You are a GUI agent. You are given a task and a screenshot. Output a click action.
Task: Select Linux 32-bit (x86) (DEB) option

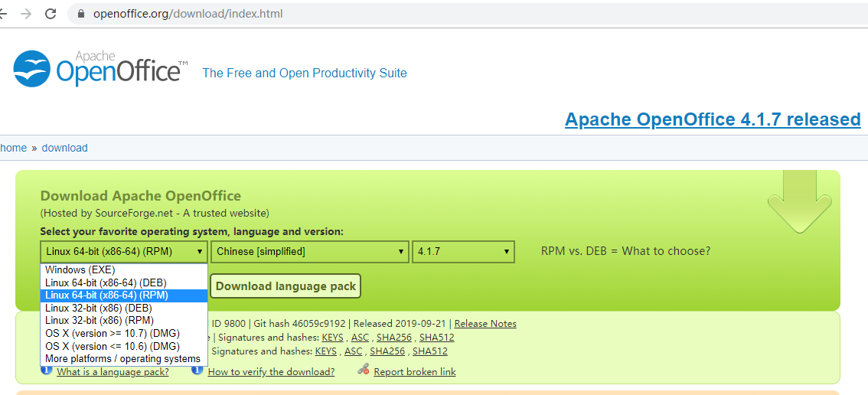pos(124,308)
